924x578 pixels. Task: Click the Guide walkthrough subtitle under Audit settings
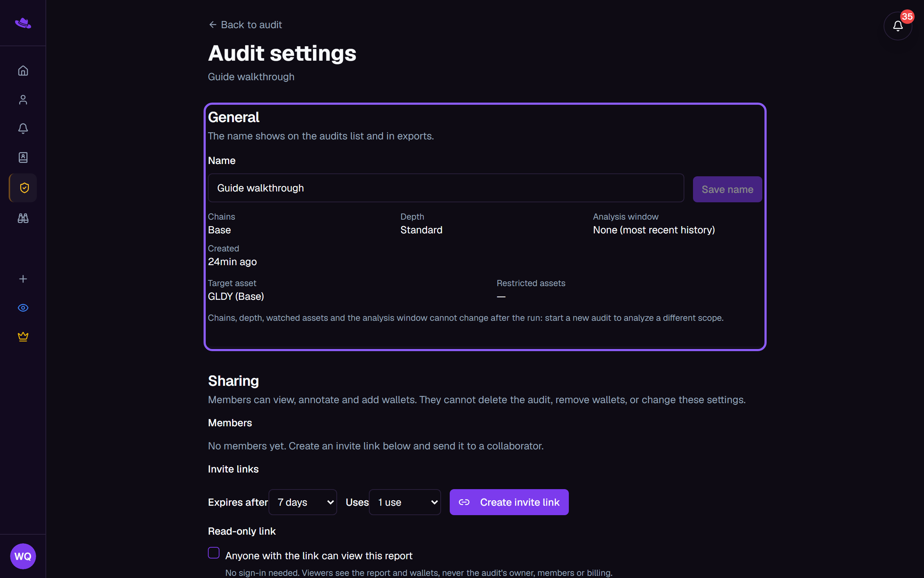251,77
